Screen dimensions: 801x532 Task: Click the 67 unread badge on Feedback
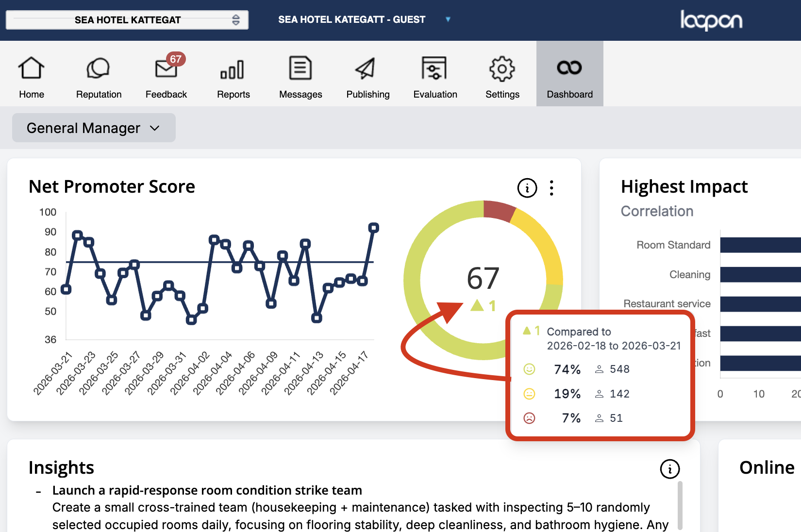176,59
